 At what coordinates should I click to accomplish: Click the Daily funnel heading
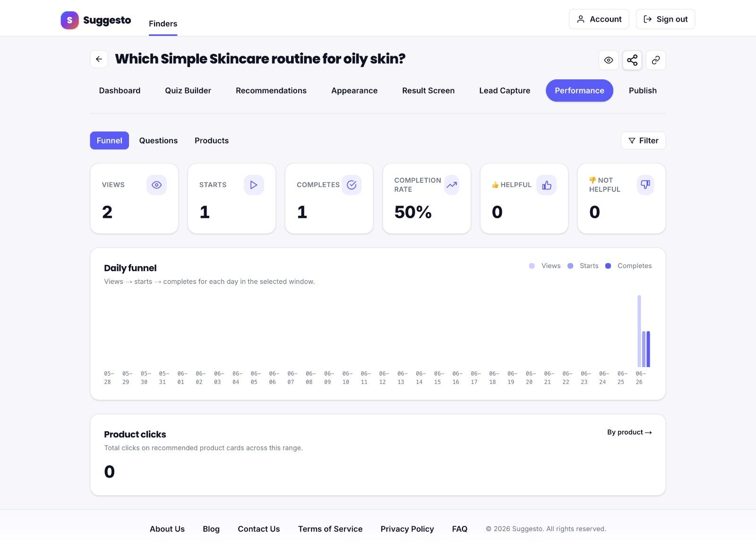point(130,268)
